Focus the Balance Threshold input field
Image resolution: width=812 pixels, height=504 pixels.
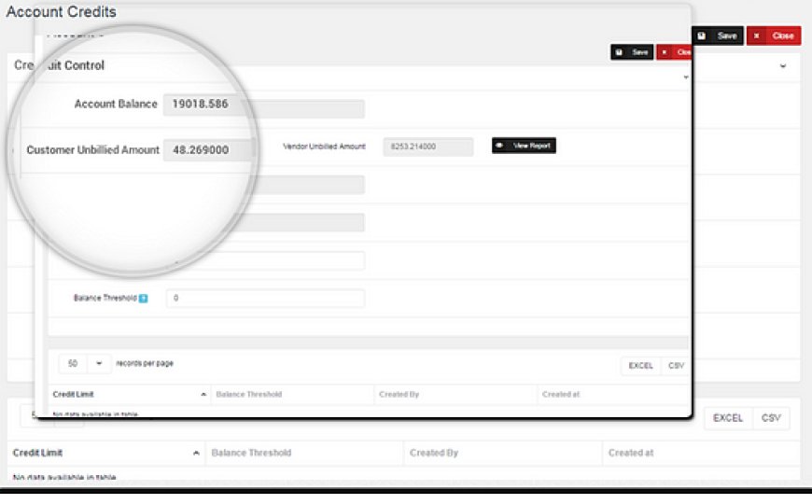tap(265, 299)
